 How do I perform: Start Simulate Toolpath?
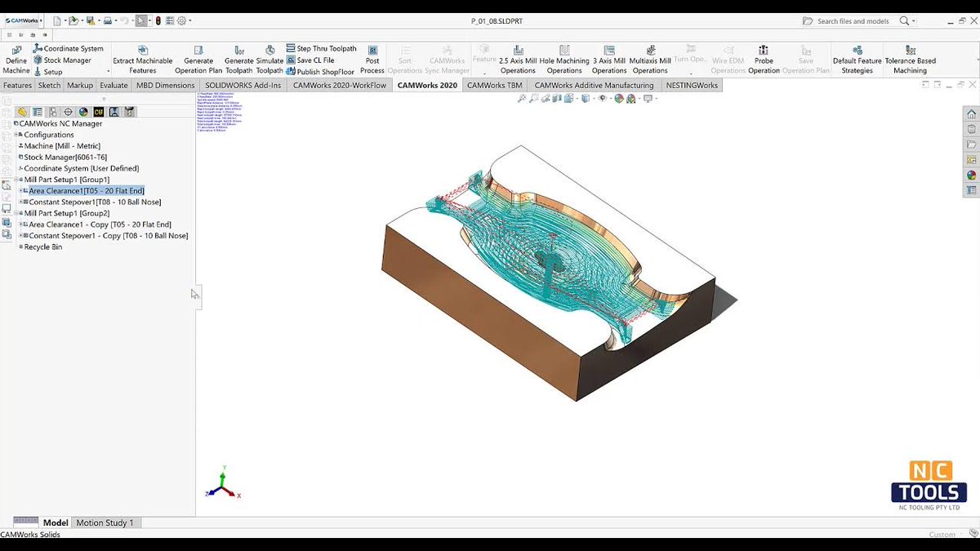tap(270, 60)
